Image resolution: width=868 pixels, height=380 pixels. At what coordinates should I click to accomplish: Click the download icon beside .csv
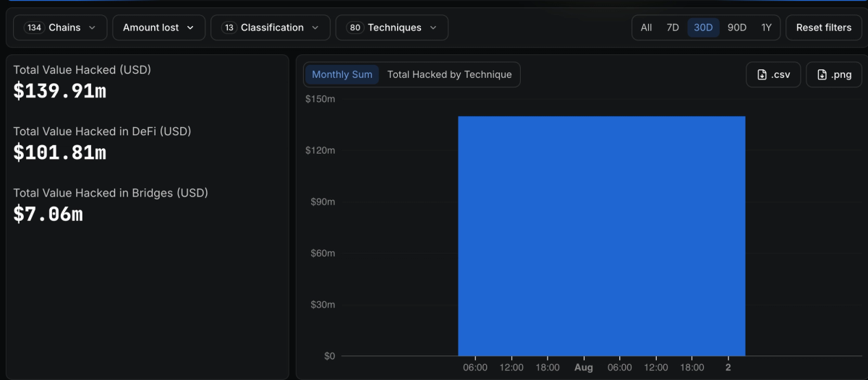point(762,74)
